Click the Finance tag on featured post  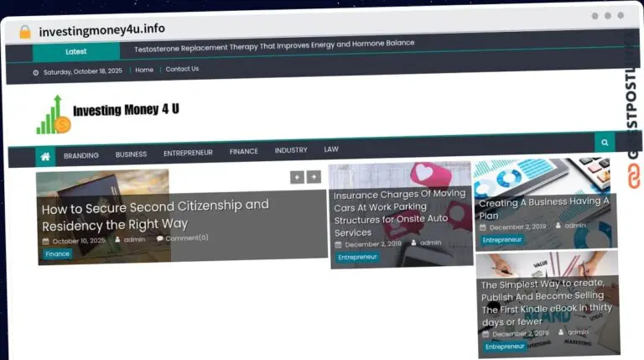(58, 253)
